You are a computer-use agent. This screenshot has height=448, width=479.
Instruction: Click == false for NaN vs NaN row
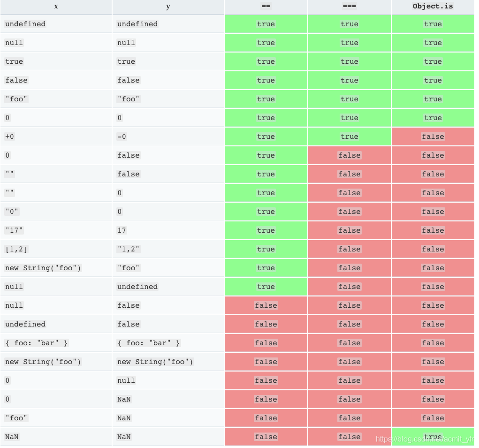[x=266, y=437]
